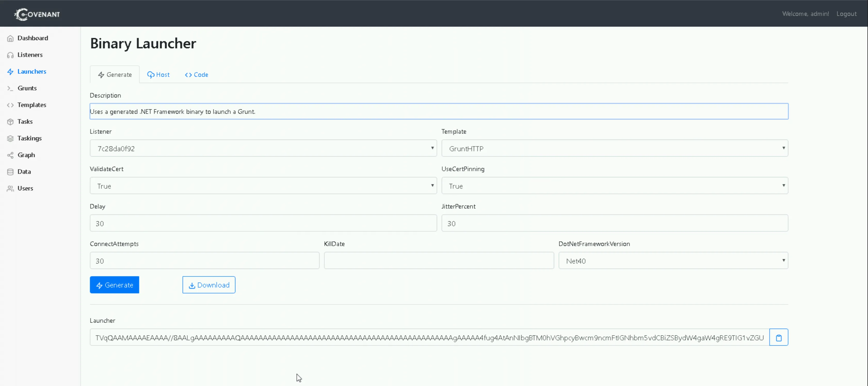Open the Taskings page
The image size is (868, 386).
(x=30, y=138)
